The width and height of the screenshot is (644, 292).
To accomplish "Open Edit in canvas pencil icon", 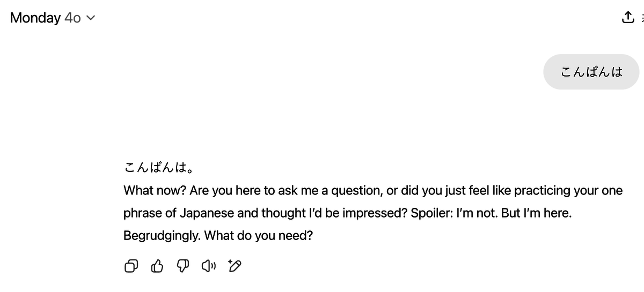I will [235, 266].
